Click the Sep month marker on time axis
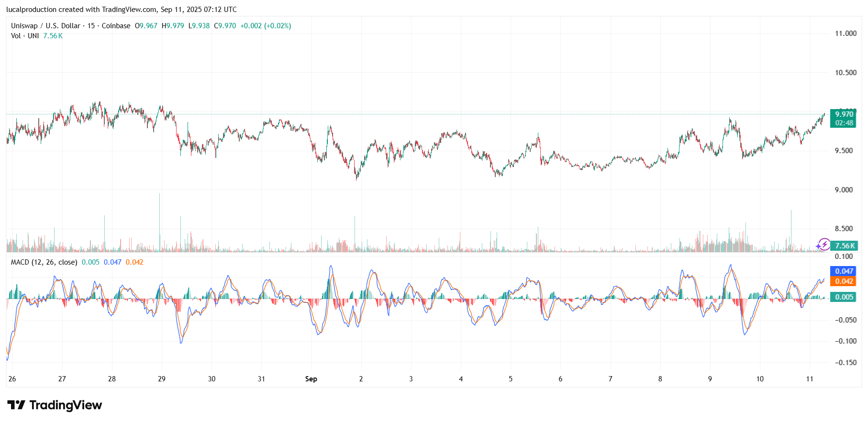Screen dimensions: 868x423 (311, 379)
